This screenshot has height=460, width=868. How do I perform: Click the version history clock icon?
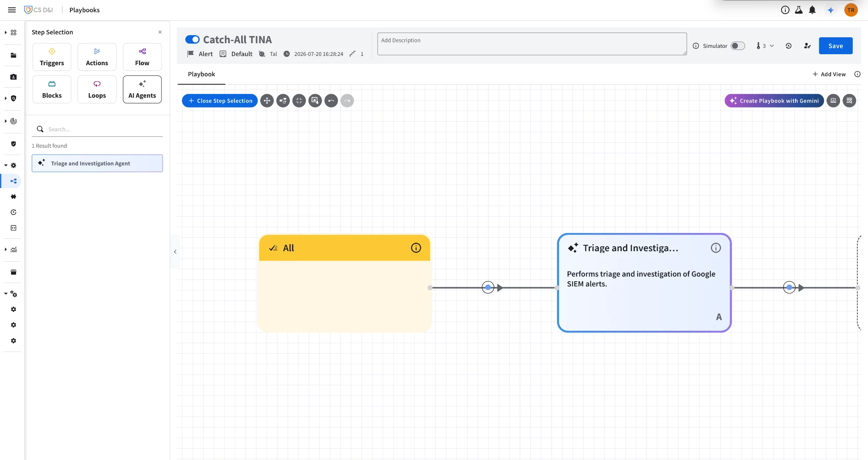coord(788,46)
